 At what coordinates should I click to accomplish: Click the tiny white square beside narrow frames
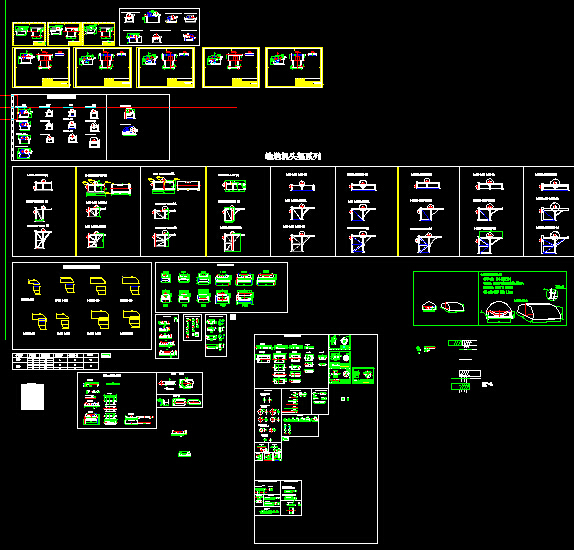click(x=233, y=317)
